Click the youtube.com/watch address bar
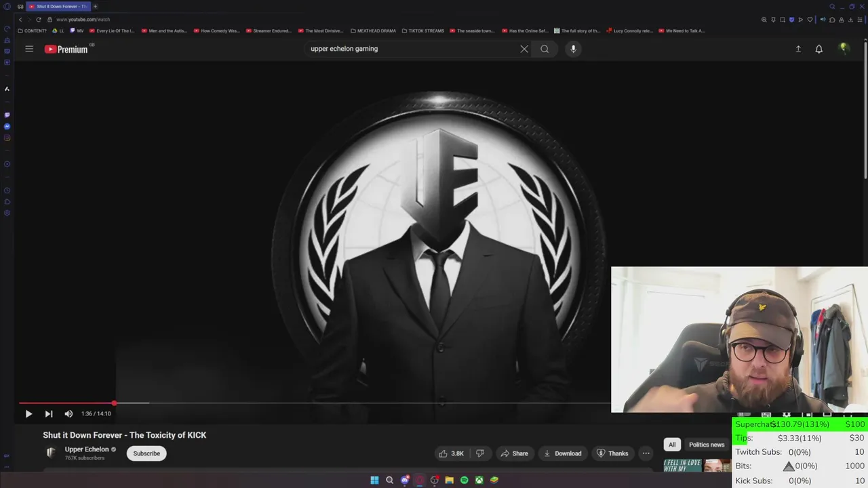 [x=83, y=20]
